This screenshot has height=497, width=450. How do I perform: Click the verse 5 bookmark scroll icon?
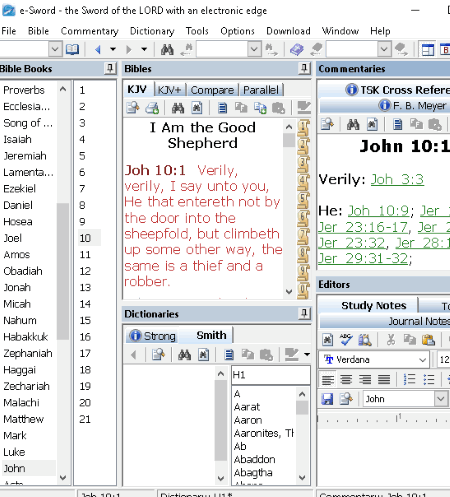(303, 200)
